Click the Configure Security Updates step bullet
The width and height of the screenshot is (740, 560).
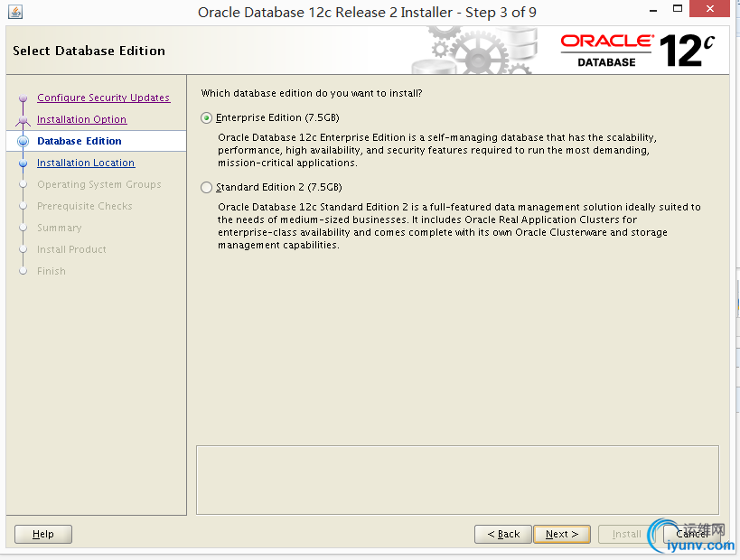point(23,98)
